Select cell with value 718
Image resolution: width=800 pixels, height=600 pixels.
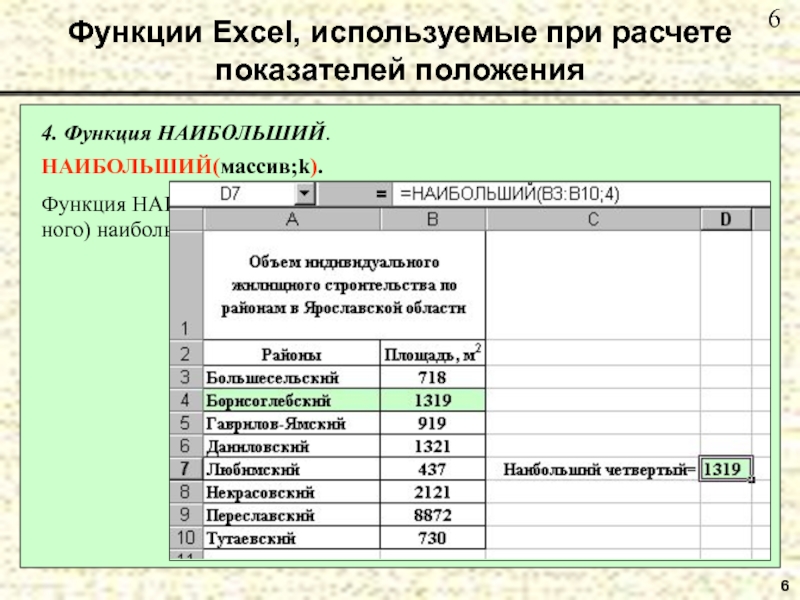pyautogui.click(x=433, y=378)
